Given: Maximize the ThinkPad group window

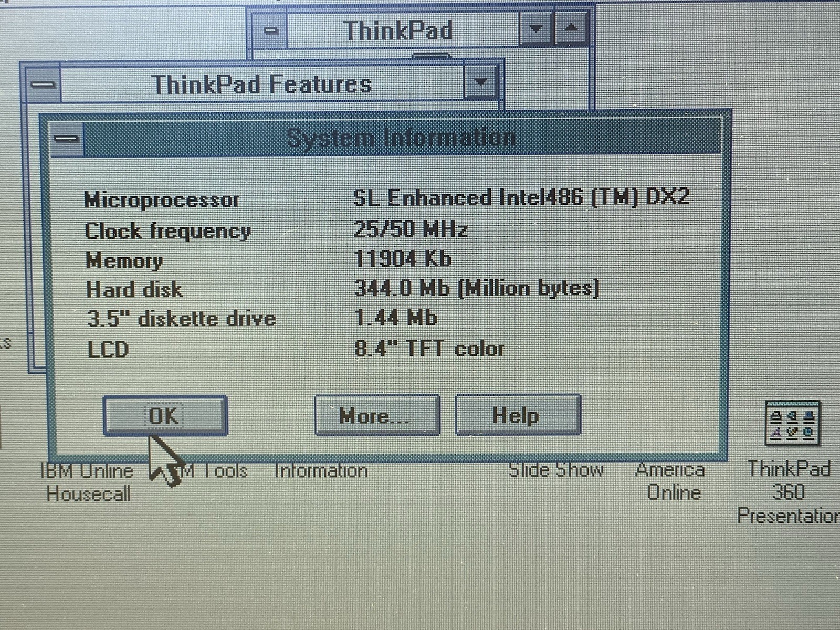Looking at the screenshot, I should 571,28.
